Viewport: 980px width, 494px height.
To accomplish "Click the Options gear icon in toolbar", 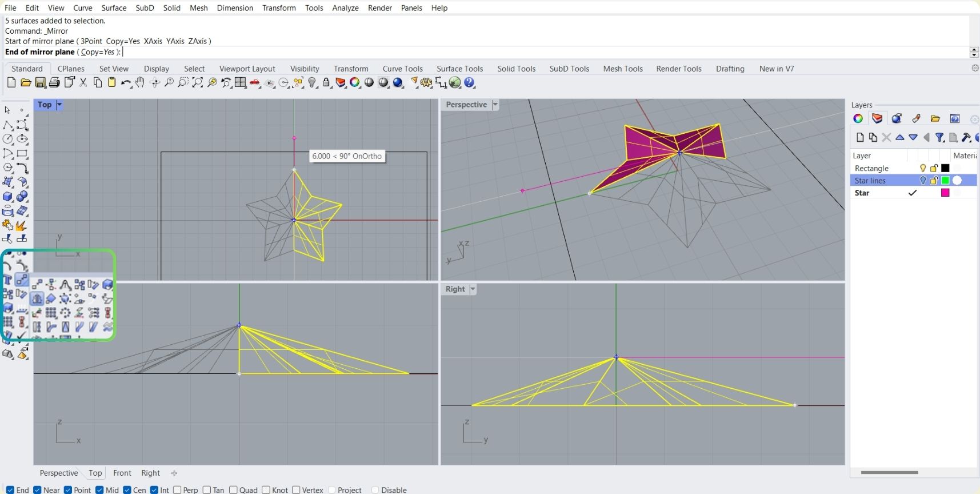I will coord(426,83).
